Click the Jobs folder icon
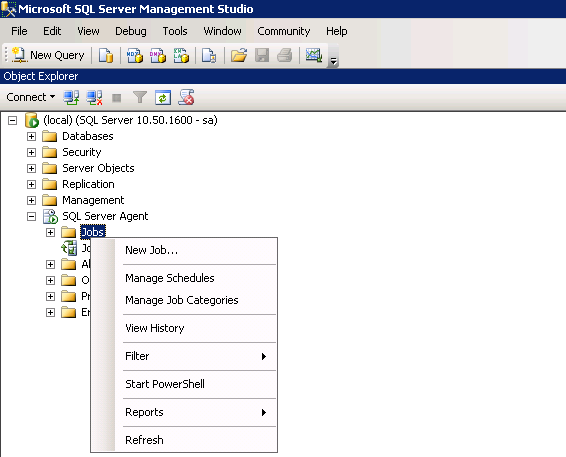 tap(68, 232)
